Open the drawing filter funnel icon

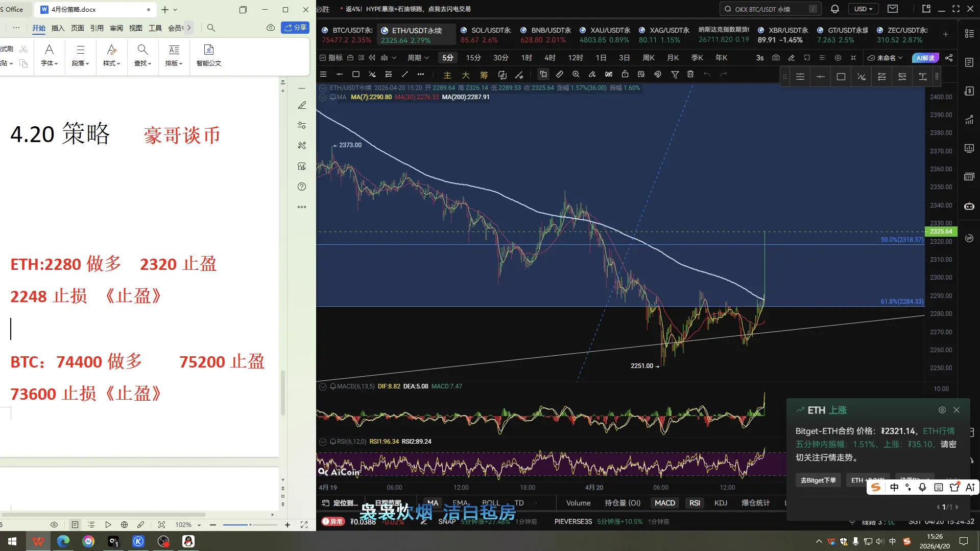(x=675, y=75)
